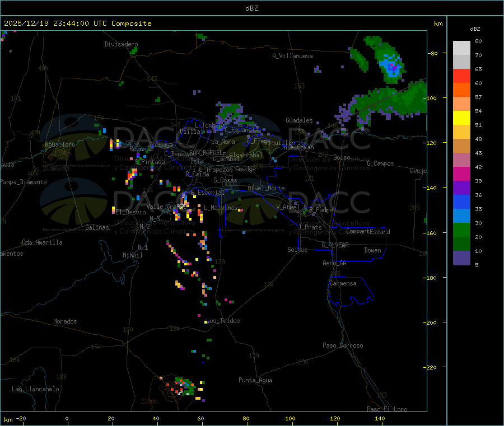The image size is (504, 426).
Task: Click the Guico location label
Action: pos(342,157)
